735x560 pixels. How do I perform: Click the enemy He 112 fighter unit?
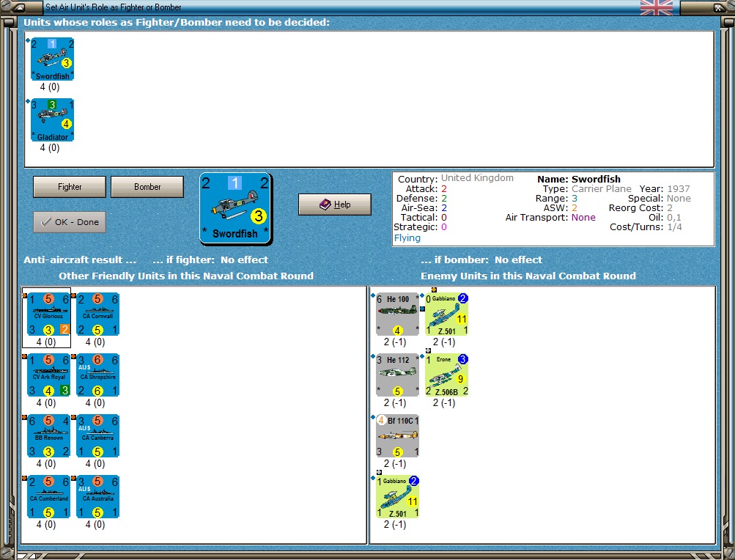tap(397, 375)
